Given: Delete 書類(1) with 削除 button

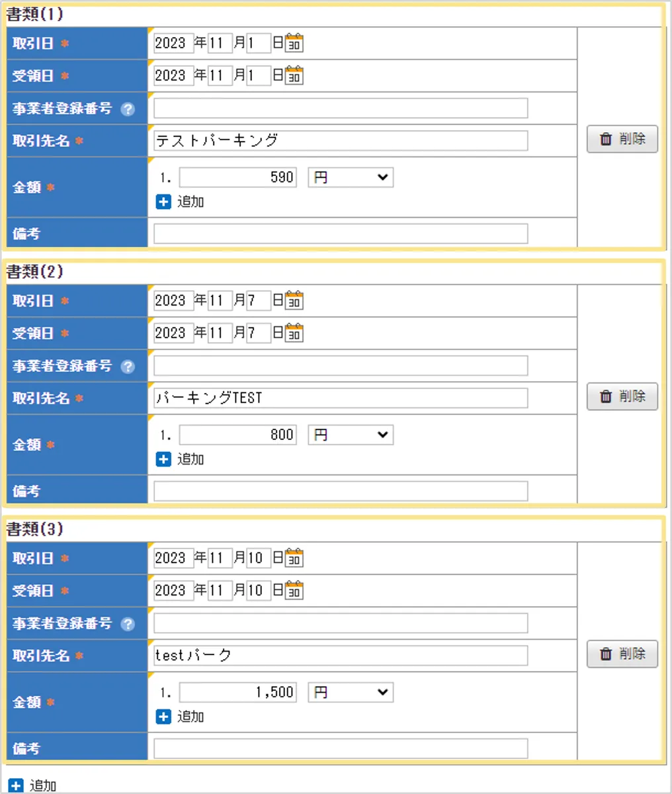Looking at the screenshot, I should pyautogui.click(x=622, y=139).
